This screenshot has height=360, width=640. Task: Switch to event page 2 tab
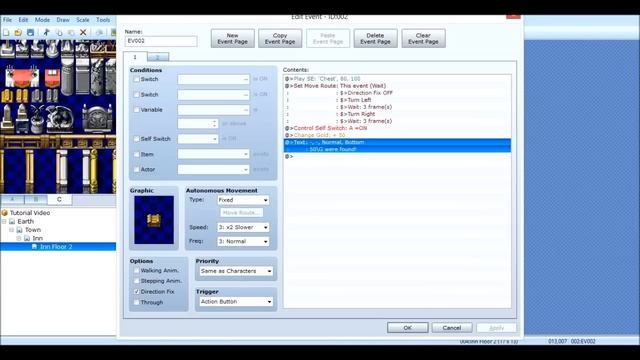(158, 58)
